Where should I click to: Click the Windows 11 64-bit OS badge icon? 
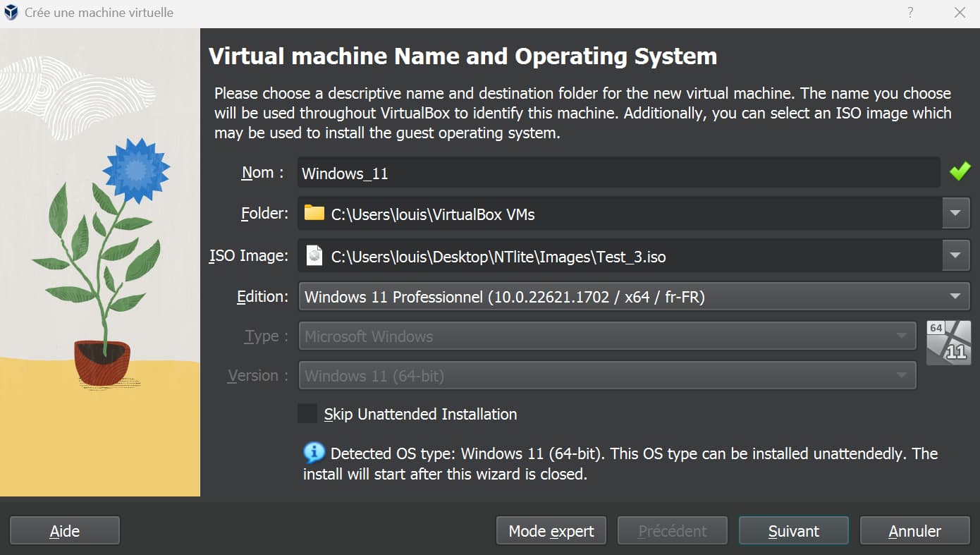(x=948, y=342)
